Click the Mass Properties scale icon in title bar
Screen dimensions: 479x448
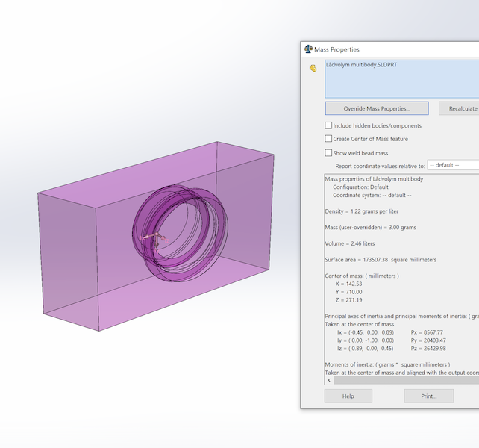click(308, 49)
